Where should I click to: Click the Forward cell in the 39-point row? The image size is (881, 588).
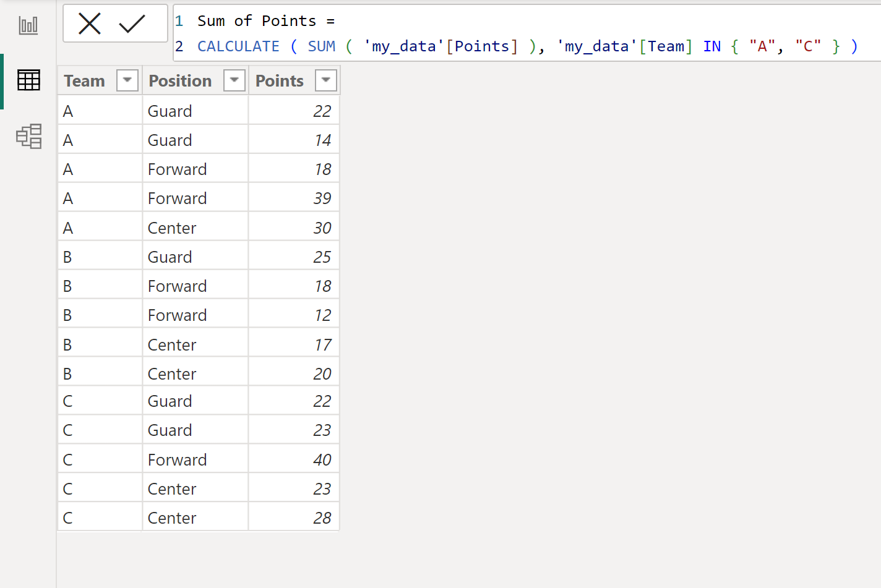click(x=196, y=198)
